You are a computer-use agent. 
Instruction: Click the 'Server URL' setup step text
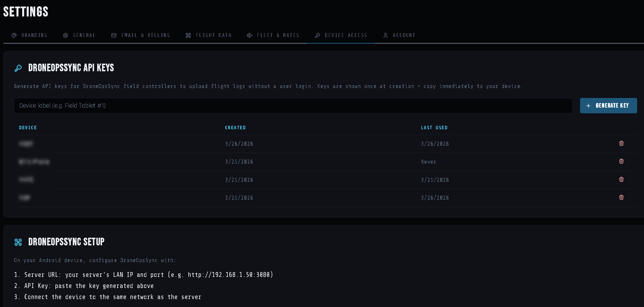click(x=144, y=275)
